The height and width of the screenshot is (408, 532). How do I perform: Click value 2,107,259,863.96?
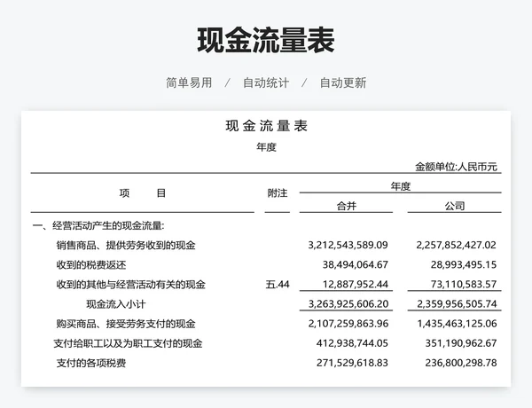click(348, 324)
